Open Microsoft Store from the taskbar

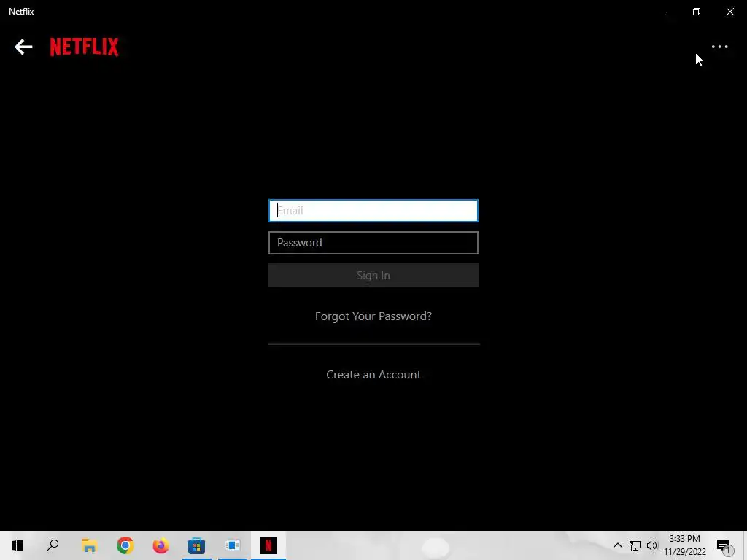(x=196, y=545)
